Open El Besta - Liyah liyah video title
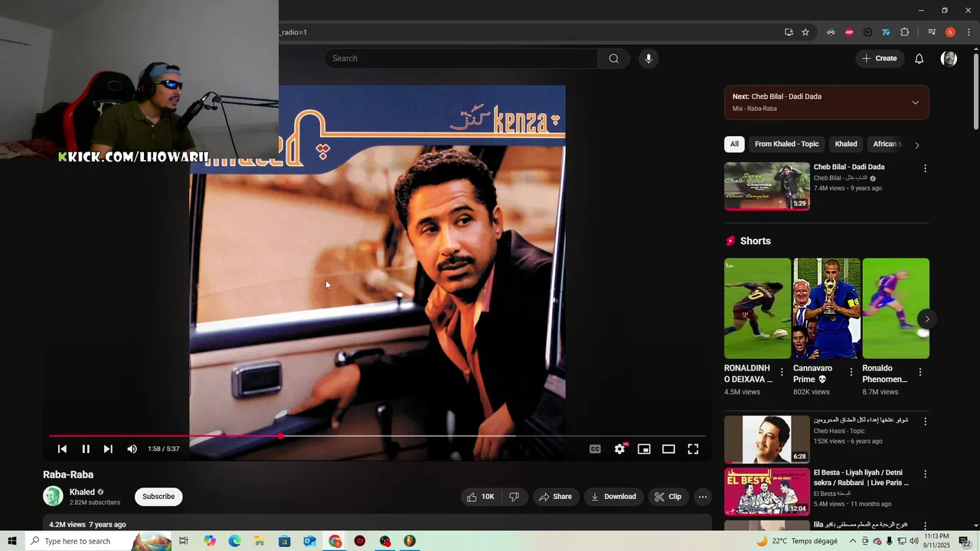Image resolution: width=980 pixels, height=551 pixels. 861,478
